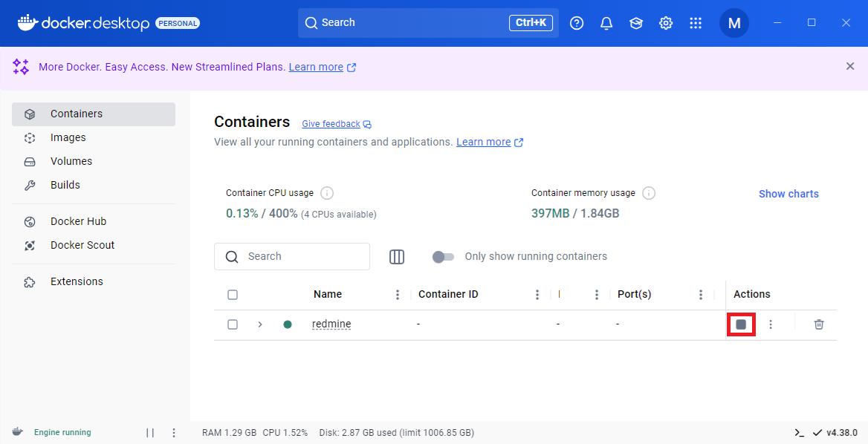Screen dimensions: 868x444
Task: Open Name column options menu
Action: tap(398, 295)
